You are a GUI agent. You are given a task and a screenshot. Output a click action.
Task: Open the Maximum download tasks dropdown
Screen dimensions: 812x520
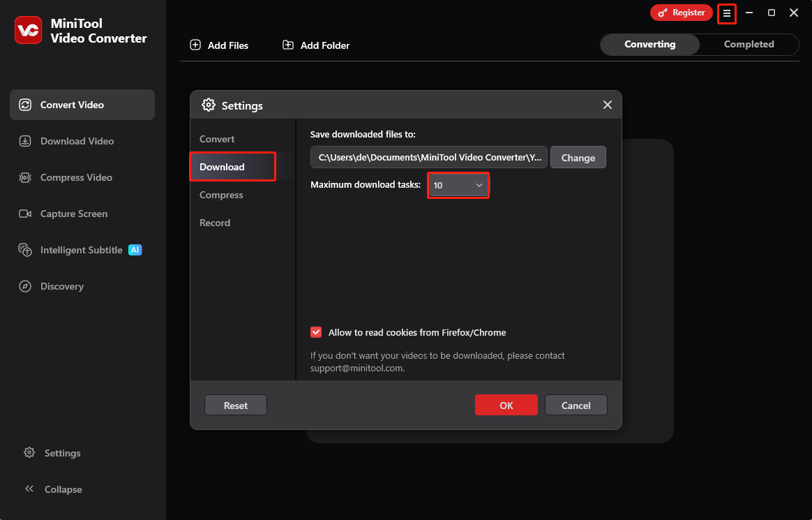coord(458,186)
